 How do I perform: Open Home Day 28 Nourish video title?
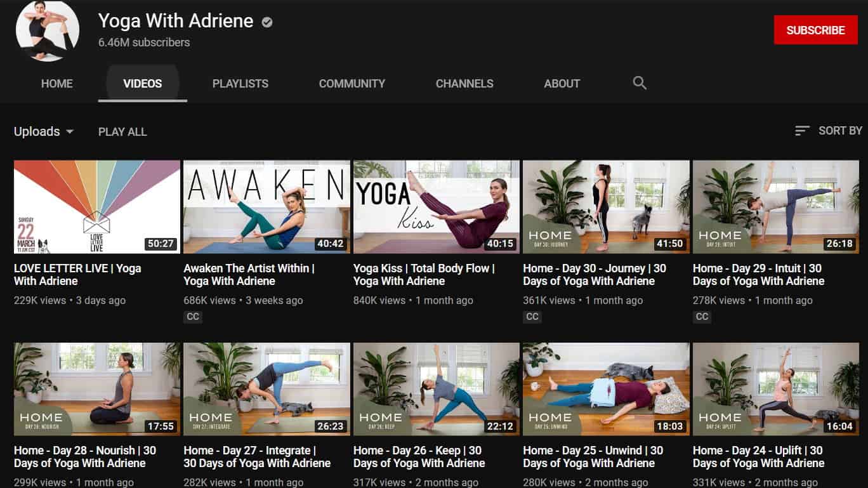tap(85, 457)
